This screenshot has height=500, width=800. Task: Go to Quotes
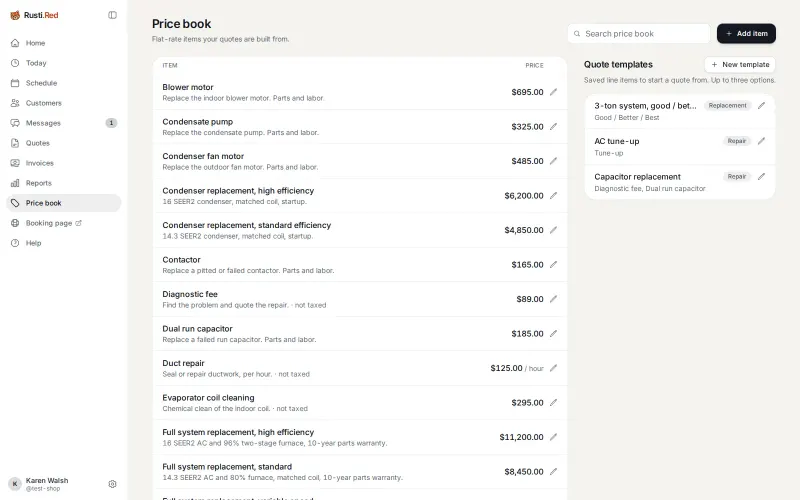[64, 143]
